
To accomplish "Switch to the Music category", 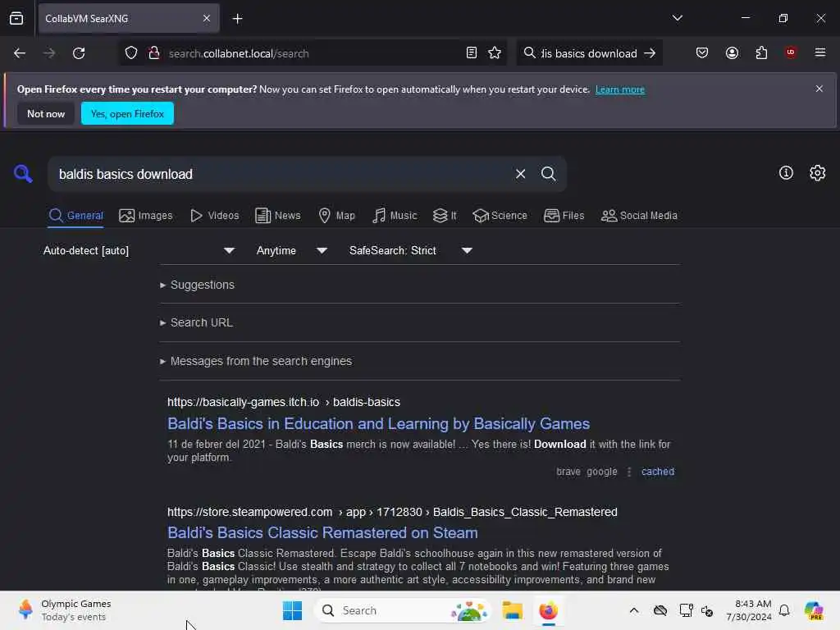I will (x=395, y=216).
